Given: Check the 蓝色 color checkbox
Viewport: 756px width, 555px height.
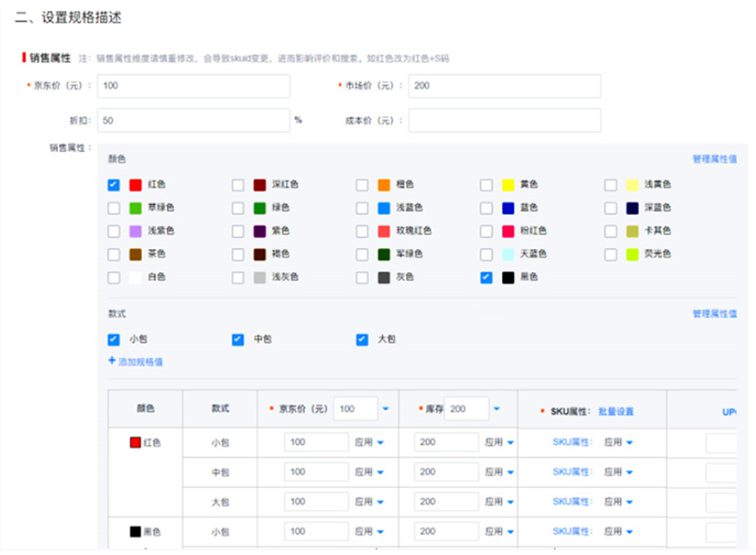Looking at the screenshot, I should click(x=485, y=208).
